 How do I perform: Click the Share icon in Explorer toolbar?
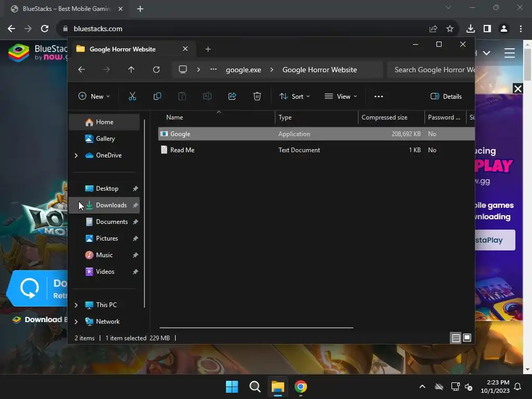[232, 96]
